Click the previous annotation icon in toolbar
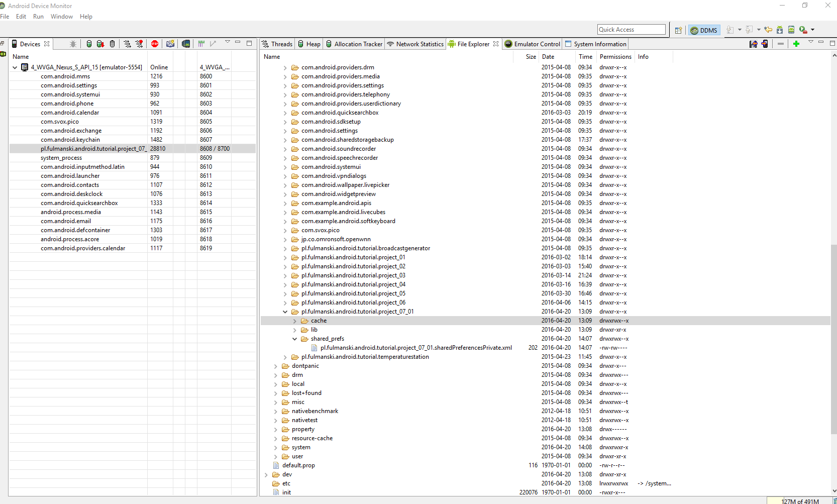The image size is (837, 504). [x=749, y=30]
